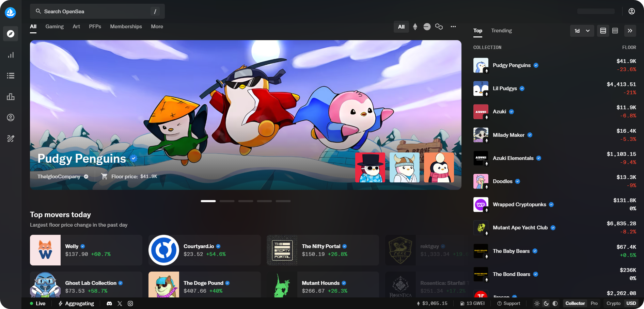Open the 1d time range dropdown

[582, 31]
